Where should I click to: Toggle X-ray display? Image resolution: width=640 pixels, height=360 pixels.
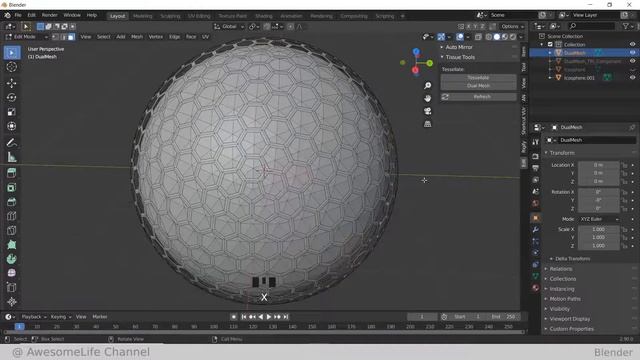pos(478,37)
